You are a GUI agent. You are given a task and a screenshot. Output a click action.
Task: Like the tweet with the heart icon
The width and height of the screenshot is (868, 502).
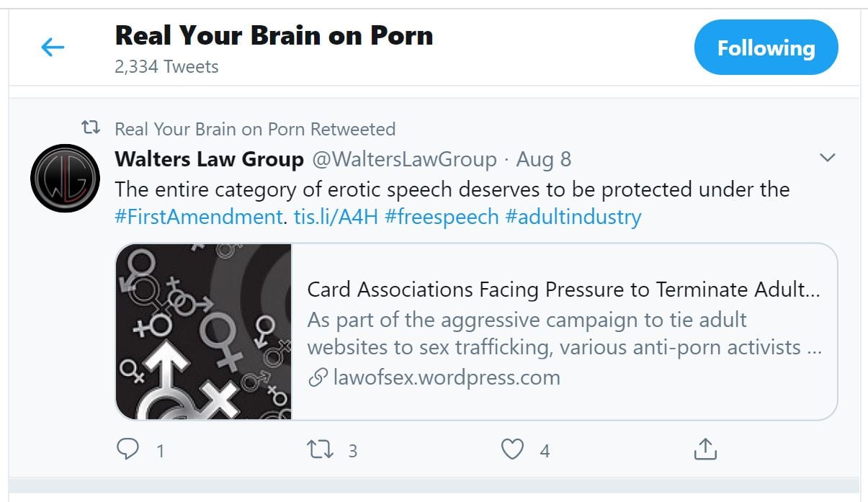click(512, 450)
